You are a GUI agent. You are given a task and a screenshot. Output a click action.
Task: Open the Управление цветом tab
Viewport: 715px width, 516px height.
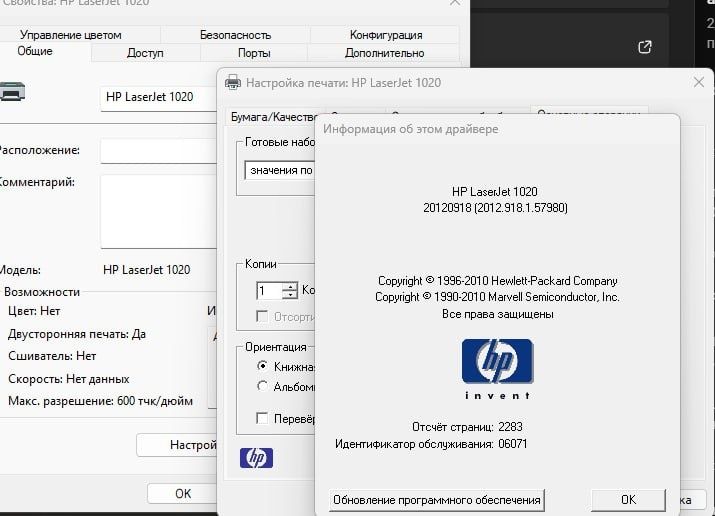[x=71, y=35]
